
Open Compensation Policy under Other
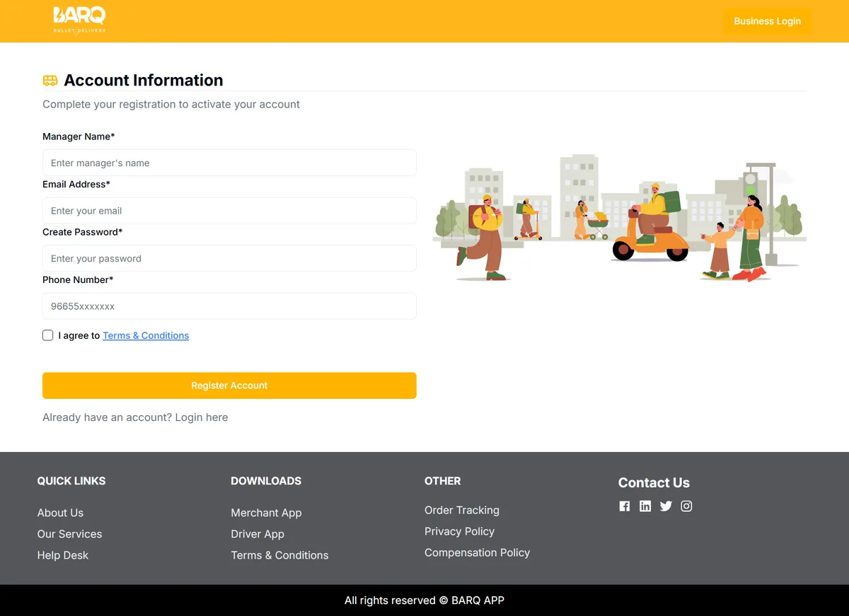(x=477, y=552)
